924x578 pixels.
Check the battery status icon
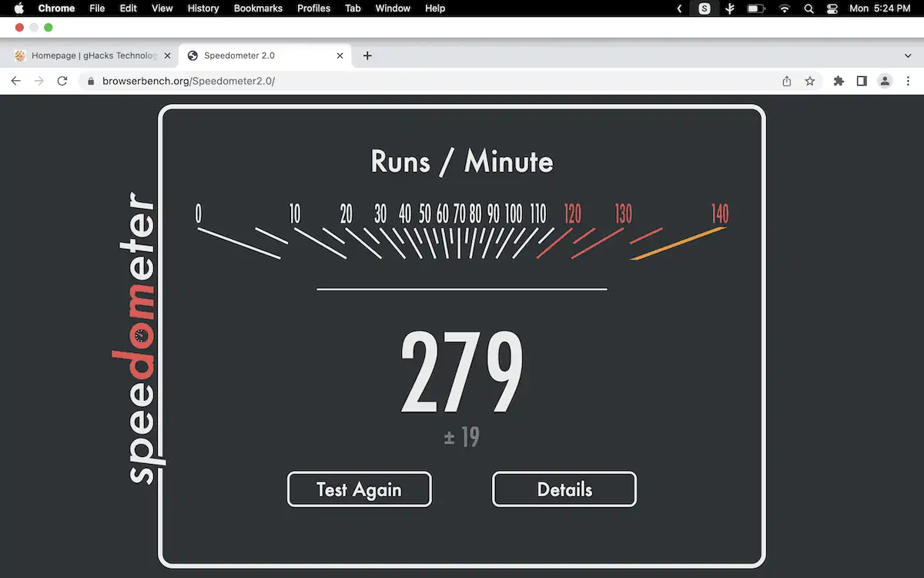[756, 8]
